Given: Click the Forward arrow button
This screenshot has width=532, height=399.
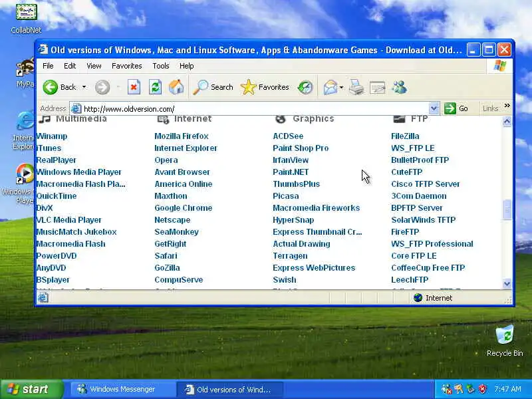Looking at the screenshot, I should pyautogui.click(x=102, y=87).
